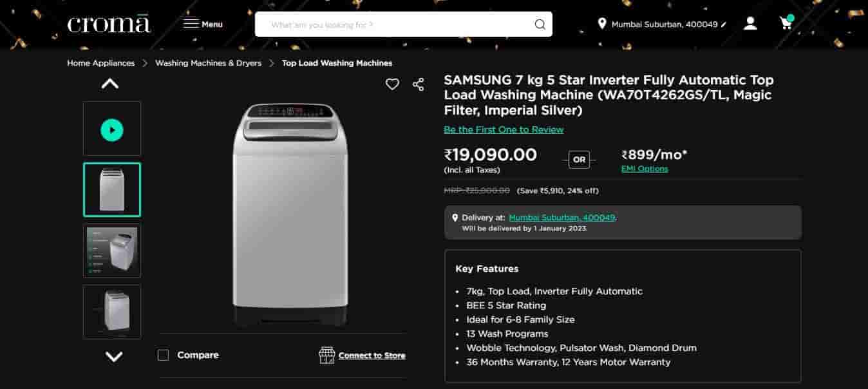Click the location pin beside Mumbai Suburban

click(x=601, y=23)
